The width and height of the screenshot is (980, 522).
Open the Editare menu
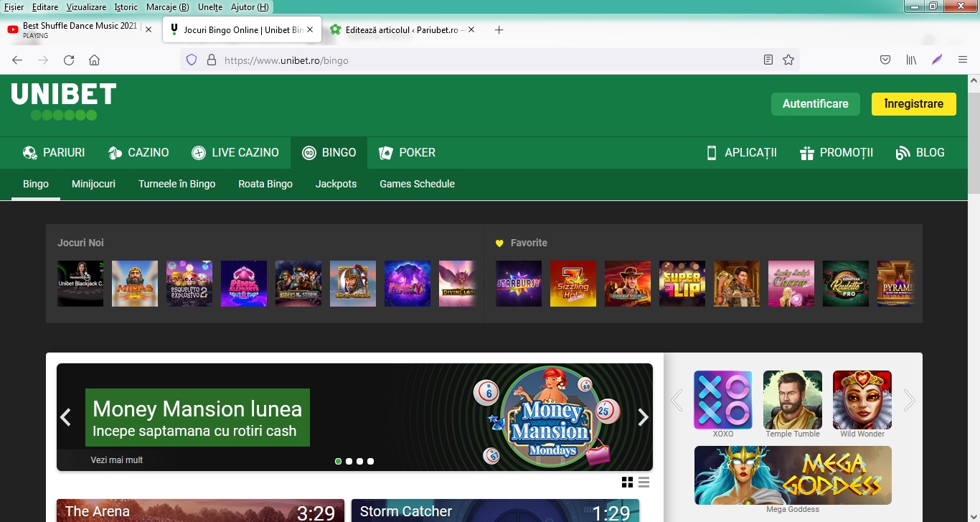coord(45,7)
